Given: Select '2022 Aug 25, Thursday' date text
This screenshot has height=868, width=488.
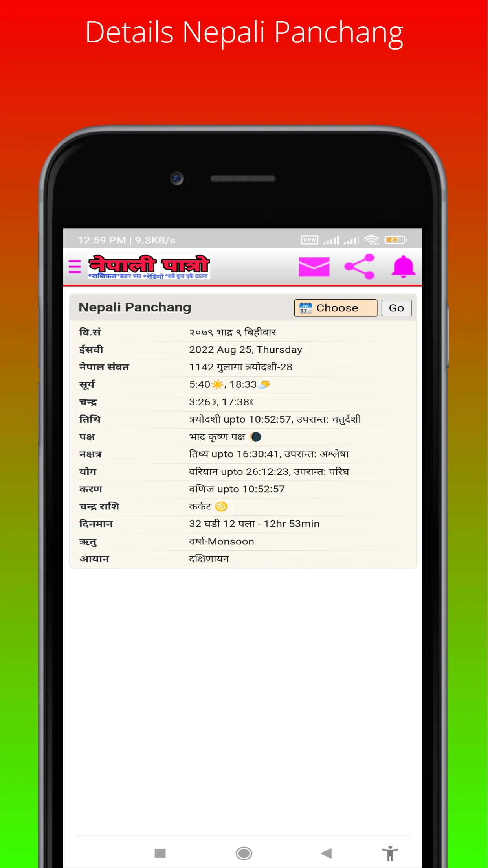Looking at the screenshot, I should tap(246, 349).
